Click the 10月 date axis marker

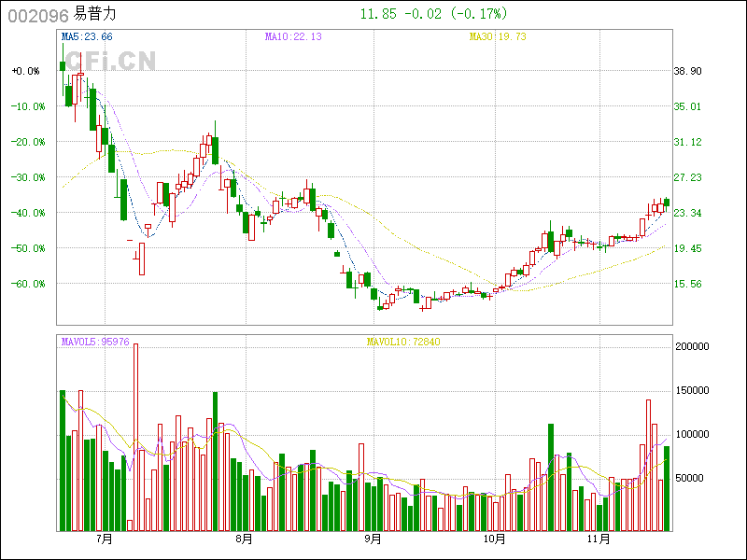click(x=495, y=539)
